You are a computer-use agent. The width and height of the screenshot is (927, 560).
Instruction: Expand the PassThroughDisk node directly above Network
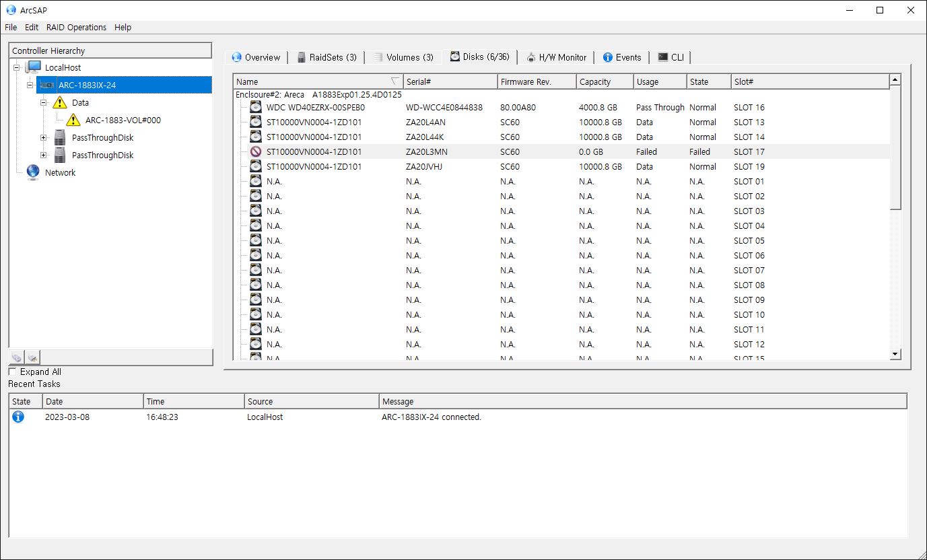pyautogui.click(x=44, y=155)
